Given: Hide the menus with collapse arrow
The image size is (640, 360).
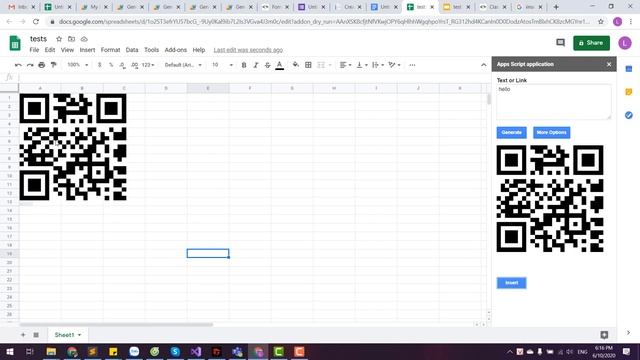Looking at the screenshot, I should (x=484, y=65).
